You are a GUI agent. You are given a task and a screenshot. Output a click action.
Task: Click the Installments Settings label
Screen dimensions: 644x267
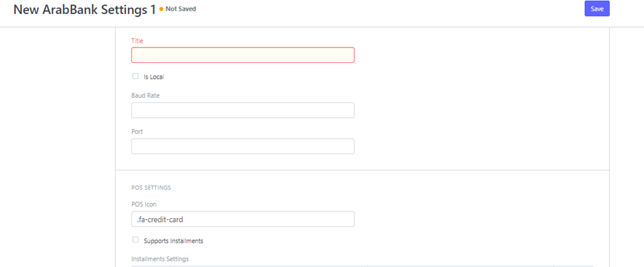(161, 259)
